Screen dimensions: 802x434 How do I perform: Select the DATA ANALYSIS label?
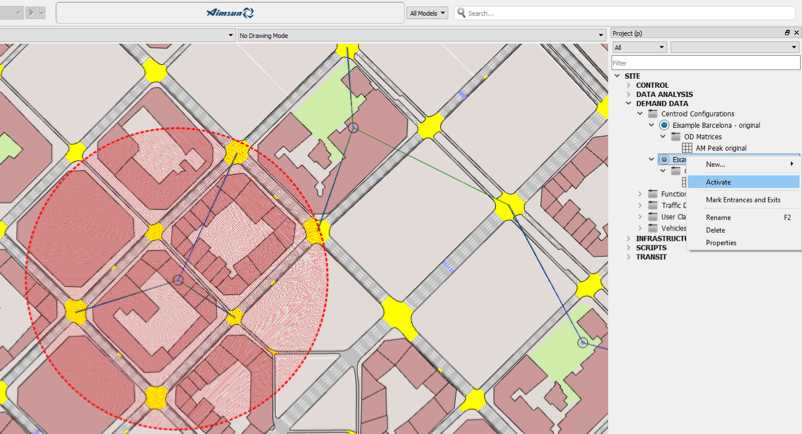[x=664, y=94]
